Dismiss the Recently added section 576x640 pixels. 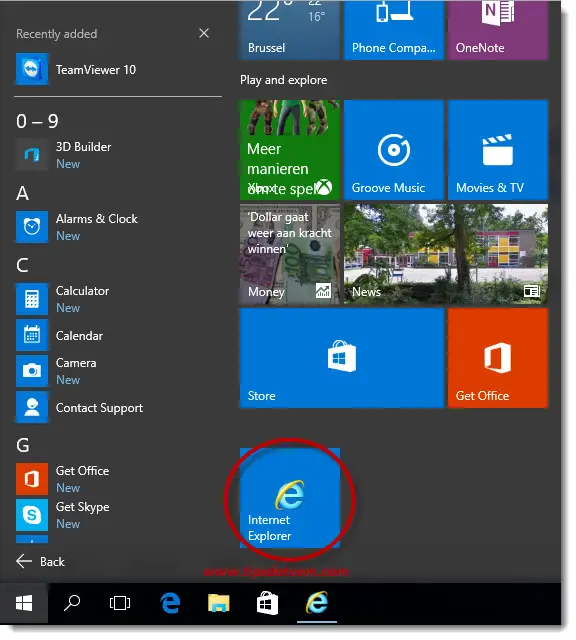pos(204,33)
